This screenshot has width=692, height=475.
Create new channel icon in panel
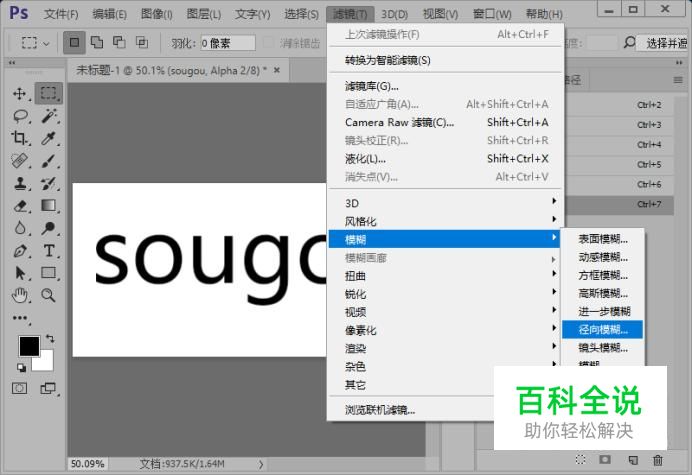point(633,460)
